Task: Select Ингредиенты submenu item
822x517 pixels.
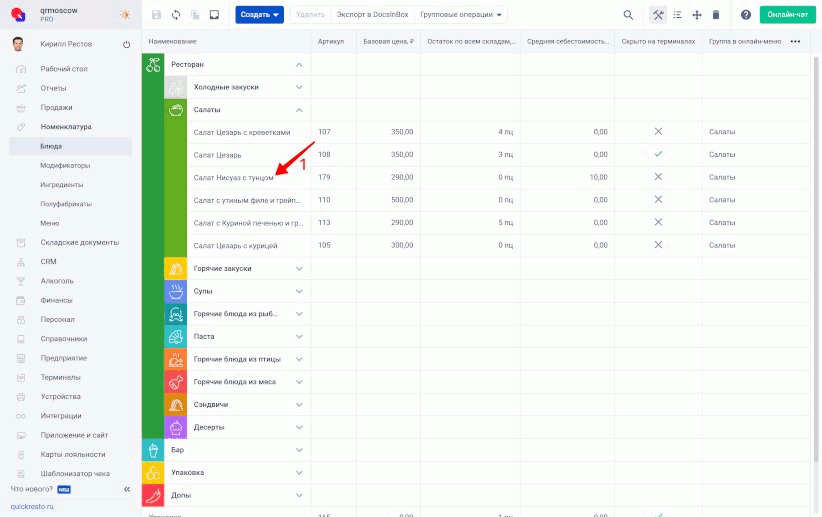Action: (62, 185)
